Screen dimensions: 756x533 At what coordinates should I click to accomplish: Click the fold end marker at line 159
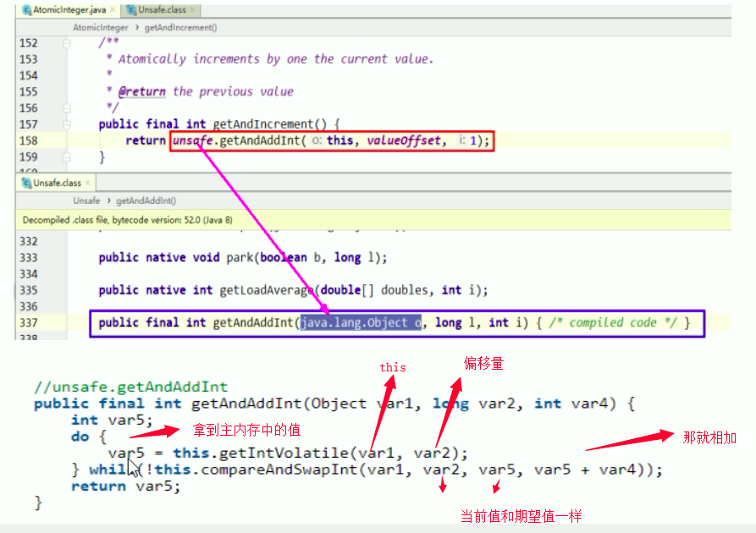coord(66,157)
